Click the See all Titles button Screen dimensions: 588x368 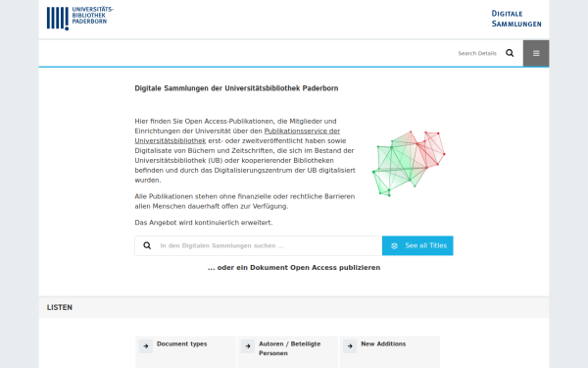click(x=417, y=245)
